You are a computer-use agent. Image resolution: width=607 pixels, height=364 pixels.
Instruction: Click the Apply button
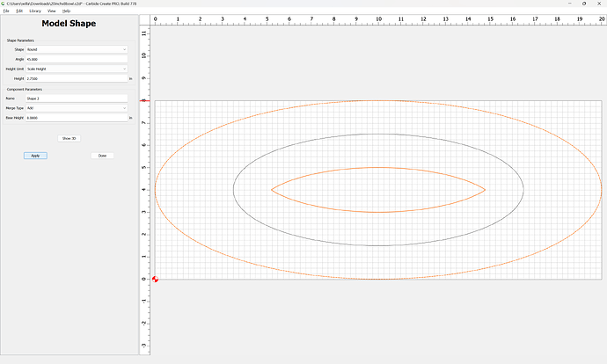pos(35,156)
